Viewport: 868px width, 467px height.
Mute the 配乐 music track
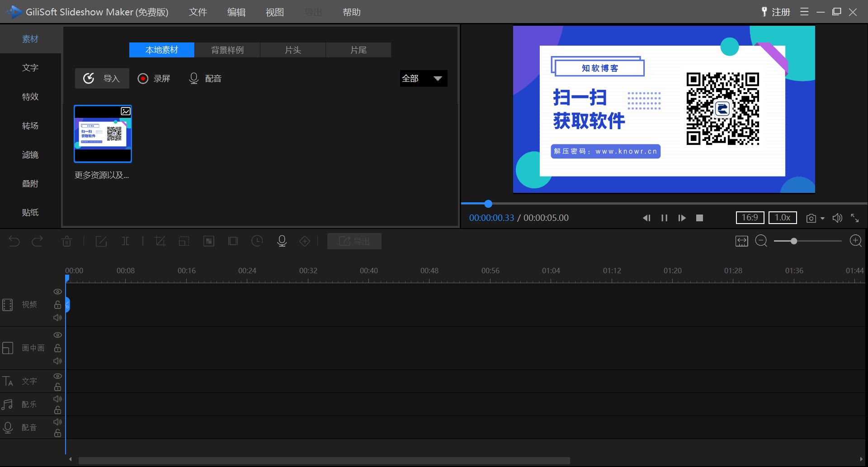coord(57,399)
